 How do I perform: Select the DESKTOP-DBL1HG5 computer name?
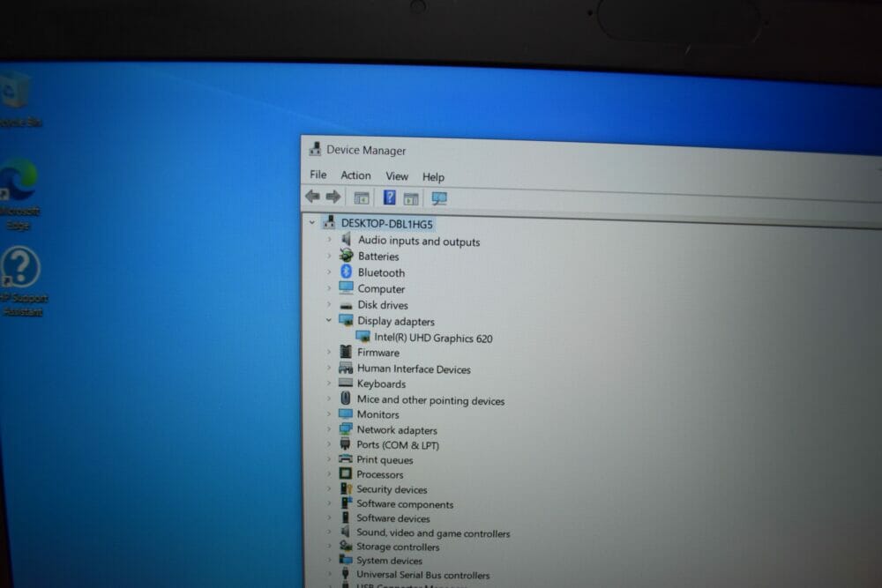387,224
